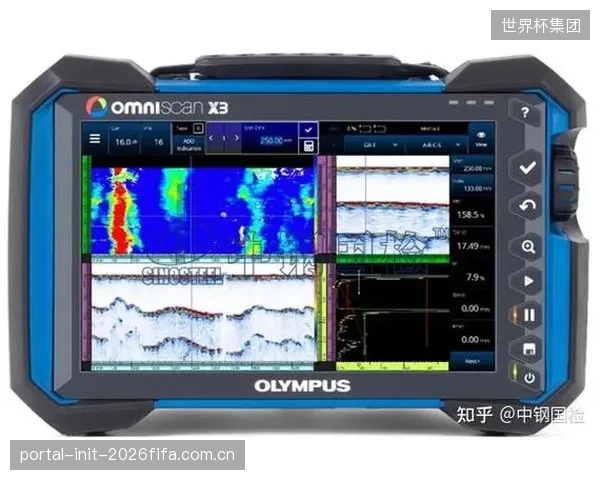
Task: Select the 133.00 mm reading in side panel
Action: (x=473, y=185)
